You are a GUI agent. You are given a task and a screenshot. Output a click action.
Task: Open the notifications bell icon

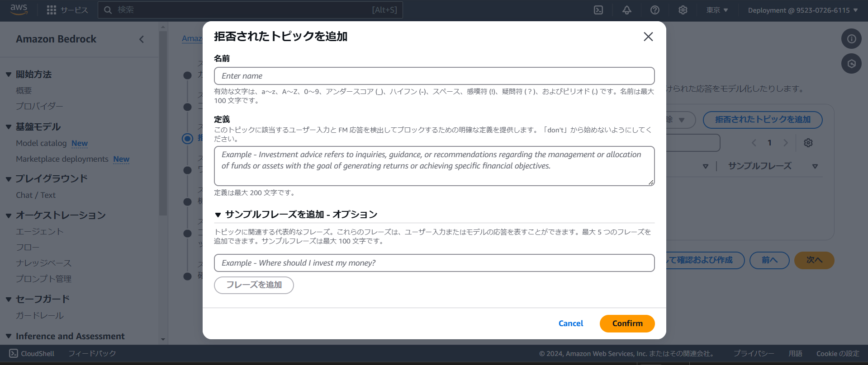[626, 10]
